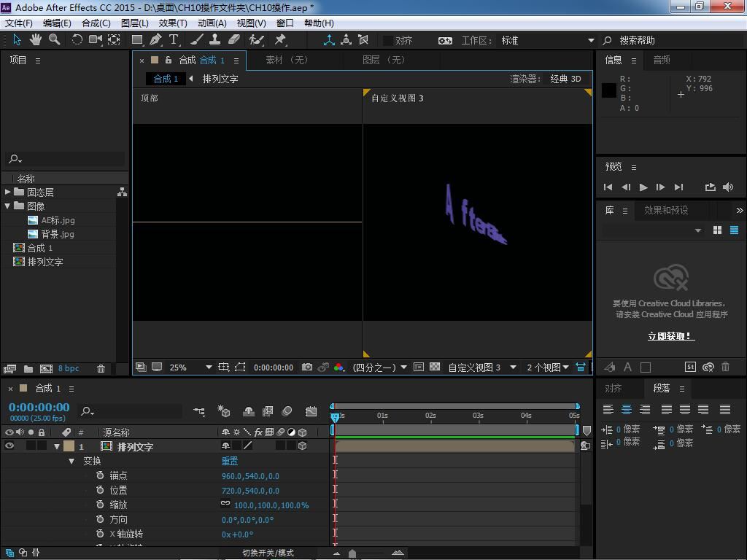
Task: Select the Brush tool
Action: 197,40
